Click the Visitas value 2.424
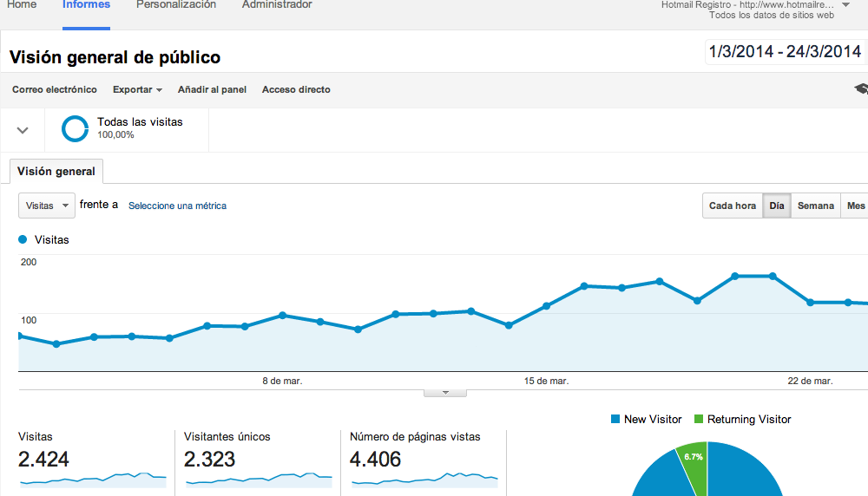The image size is (868, 496). 43,460
